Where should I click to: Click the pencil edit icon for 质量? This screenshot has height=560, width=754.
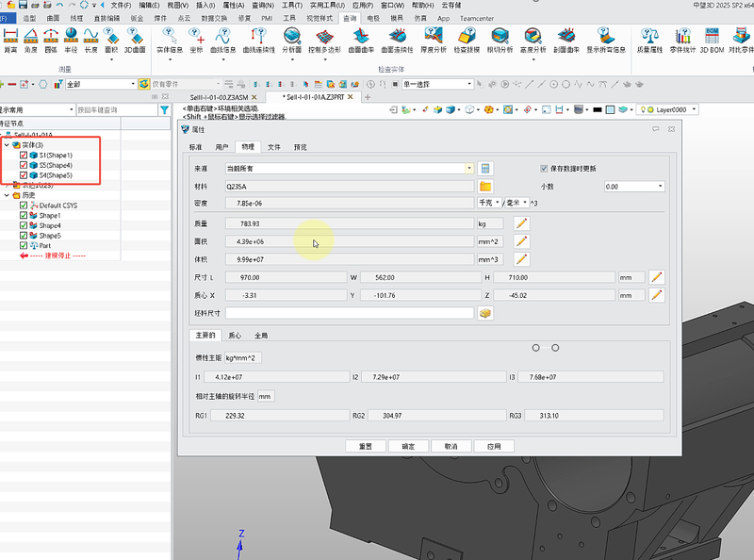click(x=521, y=223)
